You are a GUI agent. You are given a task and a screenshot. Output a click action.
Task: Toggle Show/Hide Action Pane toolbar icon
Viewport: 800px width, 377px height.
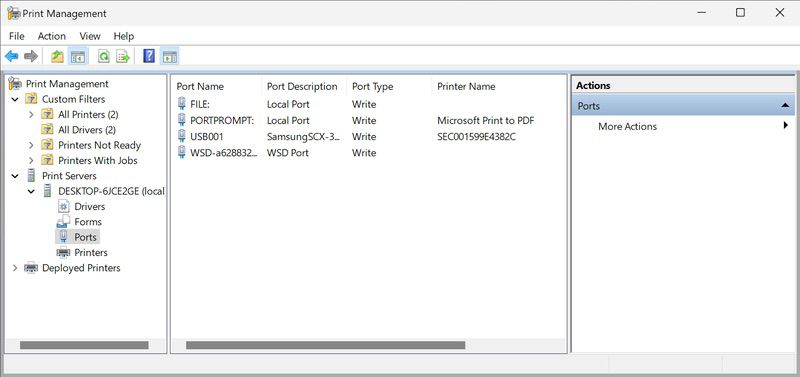169,56
